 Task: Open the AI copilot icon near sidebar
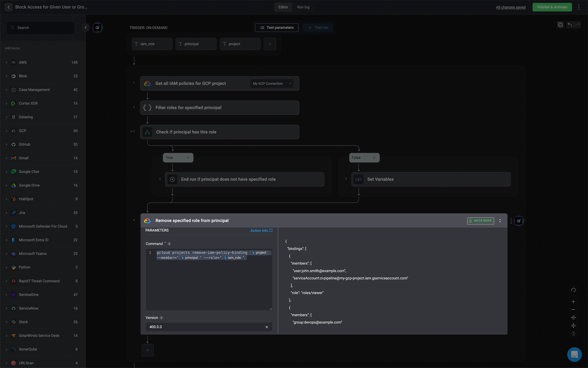97,28
